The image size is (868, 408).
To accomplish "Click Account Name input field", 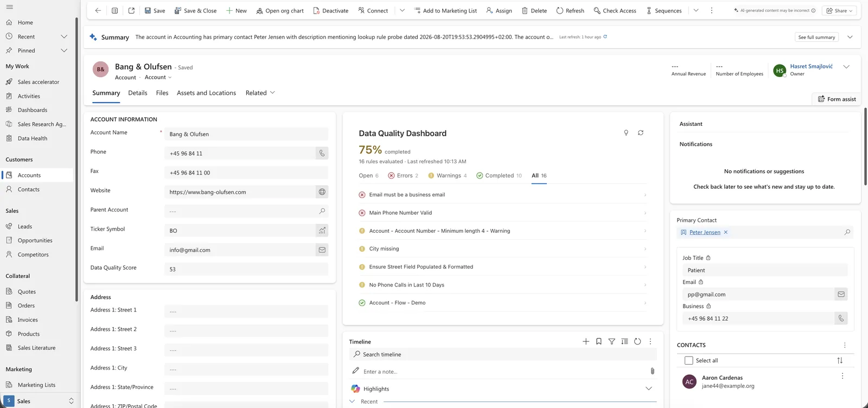I will (x=246, y=134).
